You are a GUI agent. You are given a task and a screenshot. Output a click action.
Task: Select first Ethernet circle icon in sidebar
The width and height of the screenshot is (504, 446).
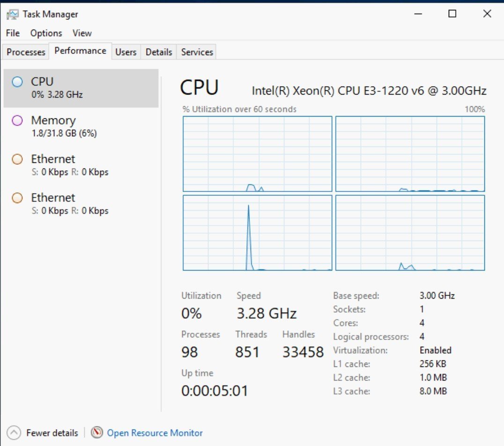pyautogui.click(x=17, y=159)
